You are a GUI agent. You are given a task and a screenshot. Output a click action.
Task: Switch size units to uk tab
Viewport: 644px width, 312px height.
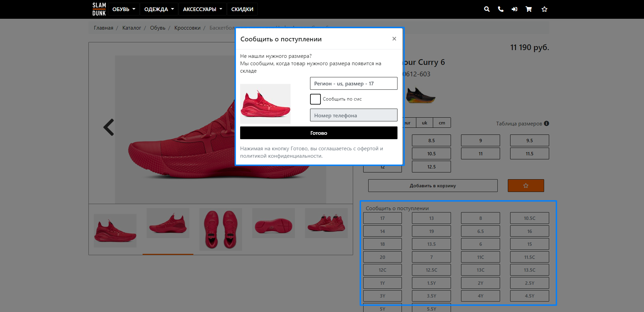424,123
